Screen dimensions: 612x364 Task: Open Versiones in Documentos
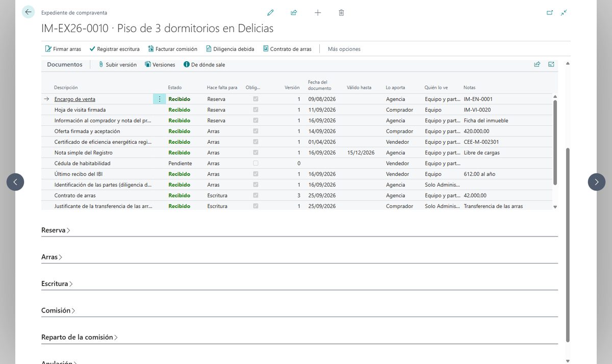pos(160,65)
